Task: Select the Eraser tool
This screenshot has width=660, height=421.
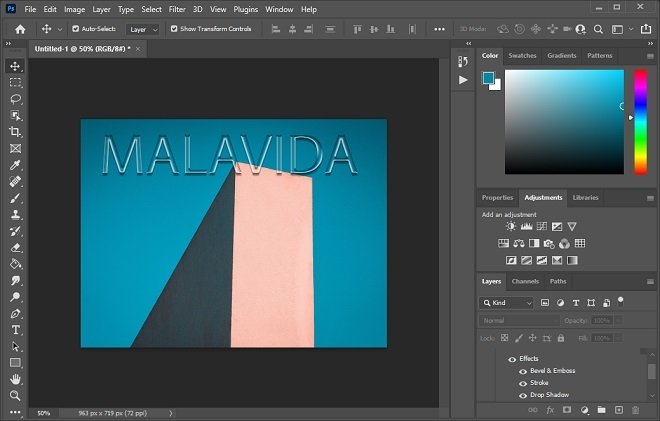Action: (15, 248)
